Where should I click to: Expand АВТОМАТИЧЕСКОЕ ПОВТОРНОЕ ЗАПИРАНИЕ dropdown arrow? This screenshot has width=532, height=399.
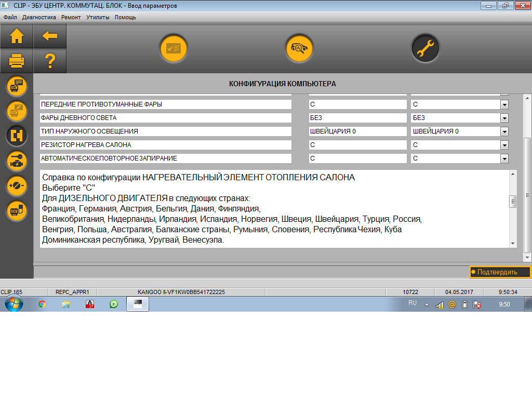click(x=504, y=158)
